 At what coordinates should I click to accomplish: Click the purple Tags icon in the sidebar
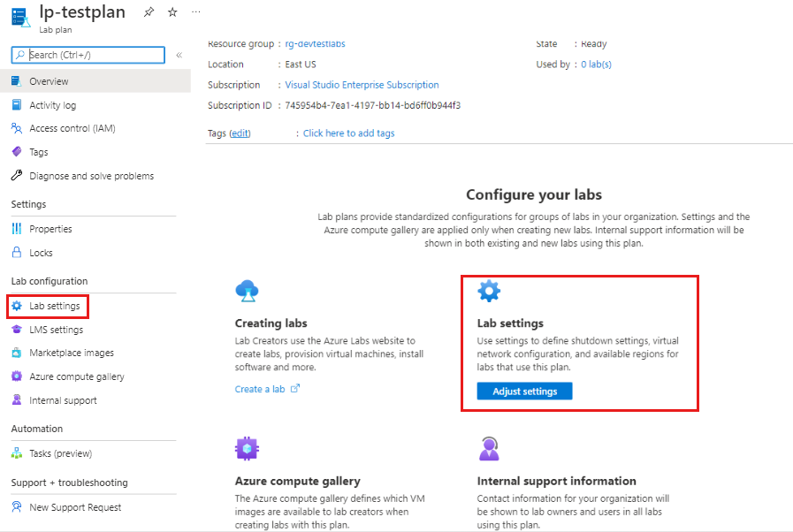(x=17, y=152)
